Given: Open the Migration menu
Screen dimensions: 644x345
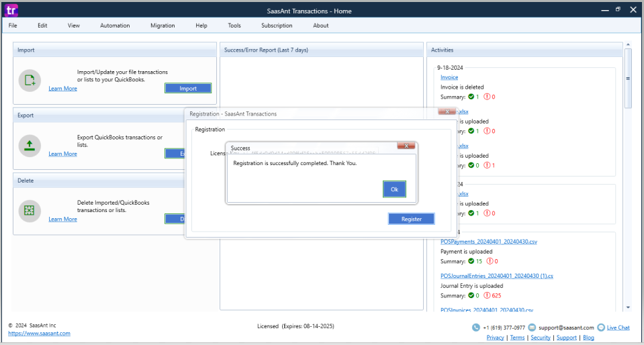Looking at the screenshot, I should tap(163, 26).
